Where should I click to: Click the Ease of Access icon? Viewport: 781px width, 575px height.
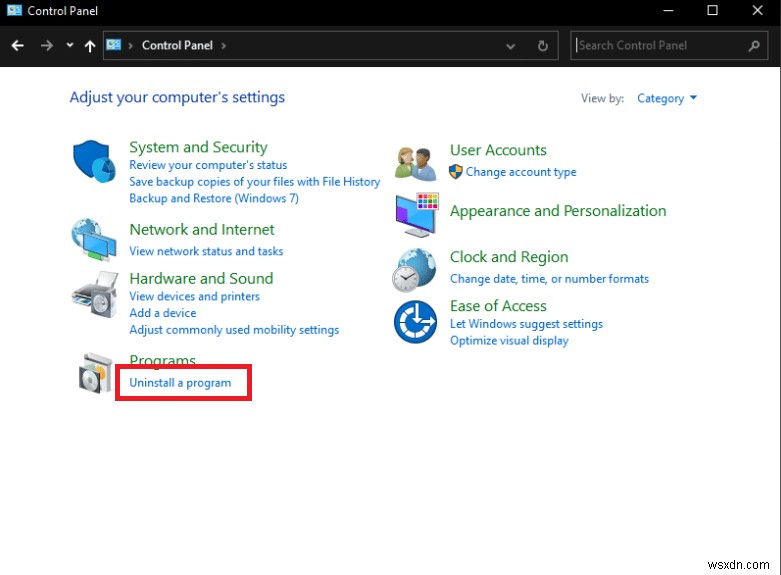(x=415, y=321)
